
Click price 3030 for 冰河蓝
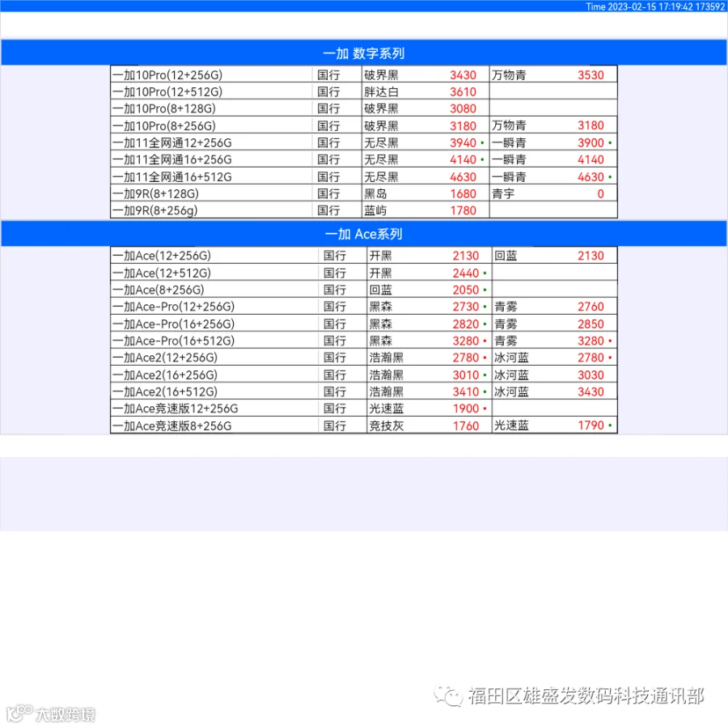pos(590,375)
